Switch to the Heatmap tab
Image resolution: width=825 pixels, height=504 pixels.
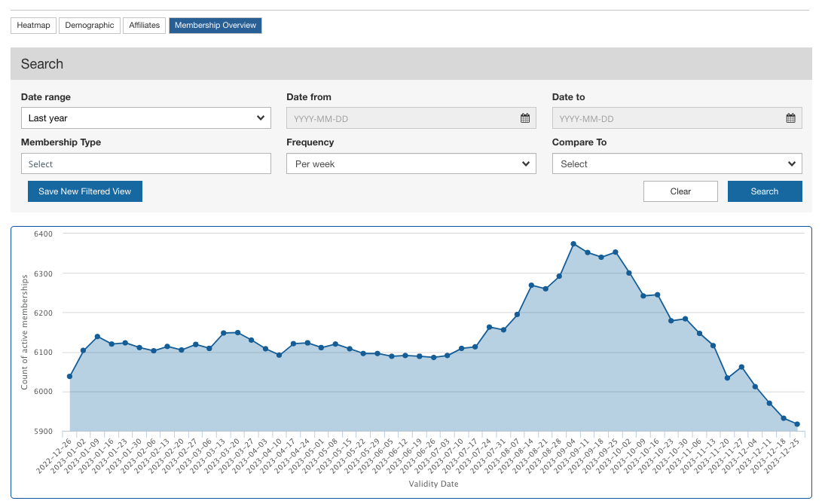pos(34,26)
